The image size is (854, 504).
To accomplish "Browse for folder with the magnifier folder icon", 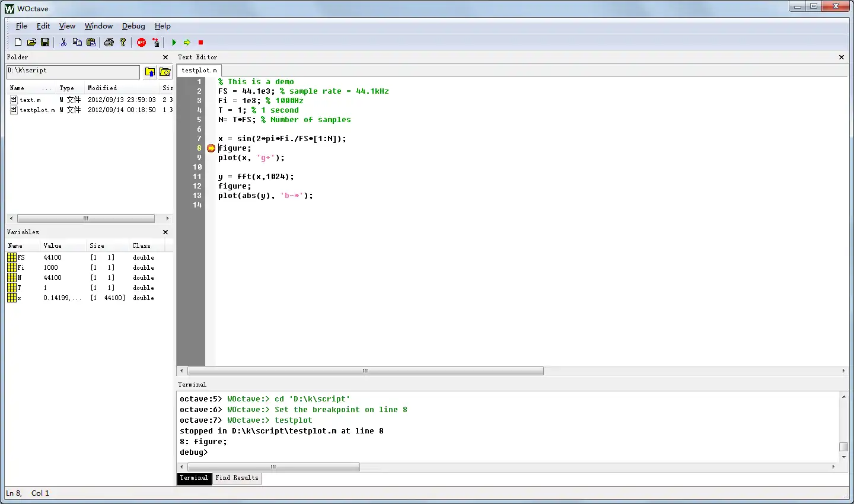I will coord(165,72).
